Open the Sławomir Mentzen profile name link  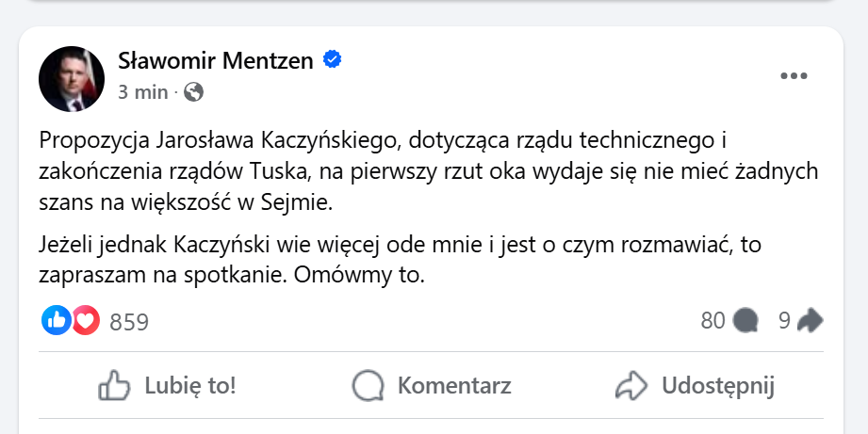(216, 61)
